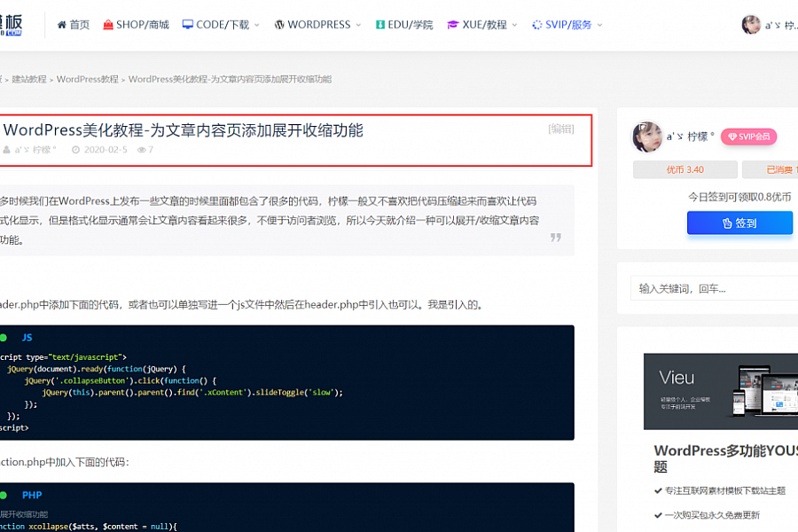This screenshot has height=532, width=798.
Task: Click the blue 签到 check-in button
Action: point(740,223)
